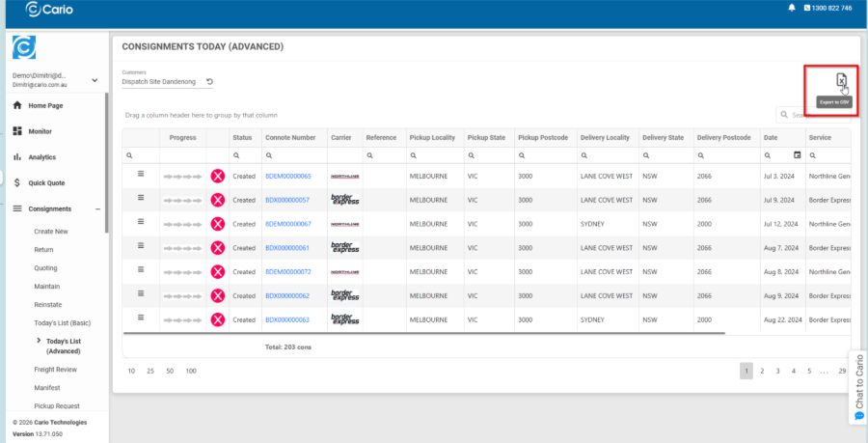Click the reset icon beside Dispatch Site Dandenong
The image size is (868, 443).
(209, 82)
